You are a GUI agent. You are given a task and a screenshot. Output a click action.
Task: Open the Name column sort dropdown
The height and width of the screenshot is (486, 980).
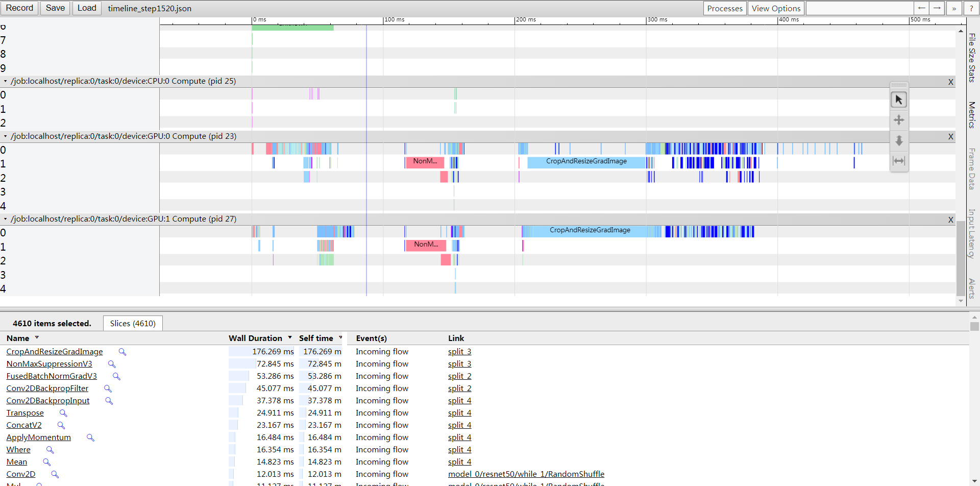pyautogui.click(x=37, y=337)
